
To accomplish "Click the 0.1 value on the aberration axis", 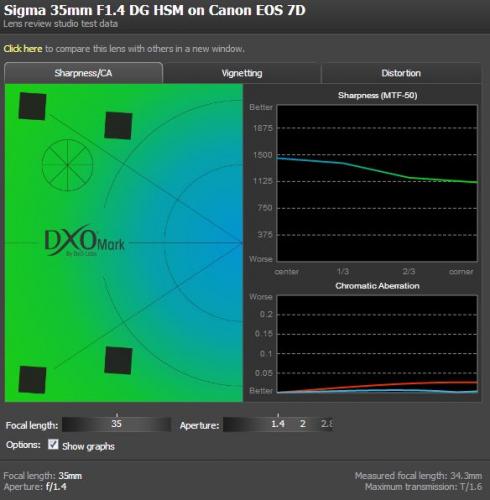I will (266, 354).
